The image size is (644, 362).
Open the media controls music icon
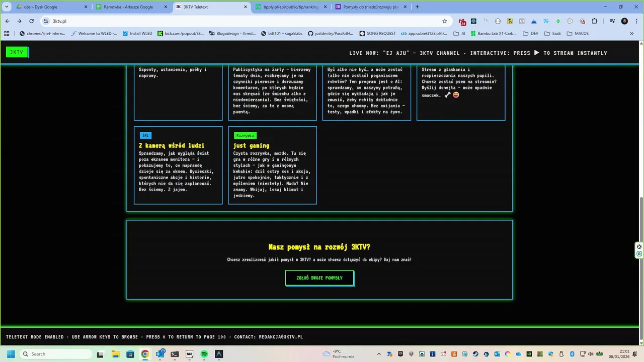pos(612,21)
